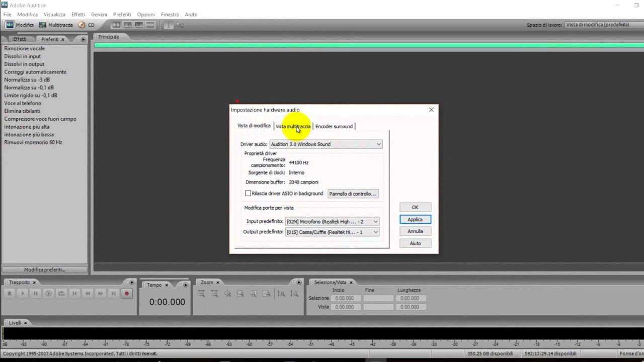Click the sixth zoom icon in Zoom panel
The height and width of the screenshot is (362, 644).
(x=267, y=294)
